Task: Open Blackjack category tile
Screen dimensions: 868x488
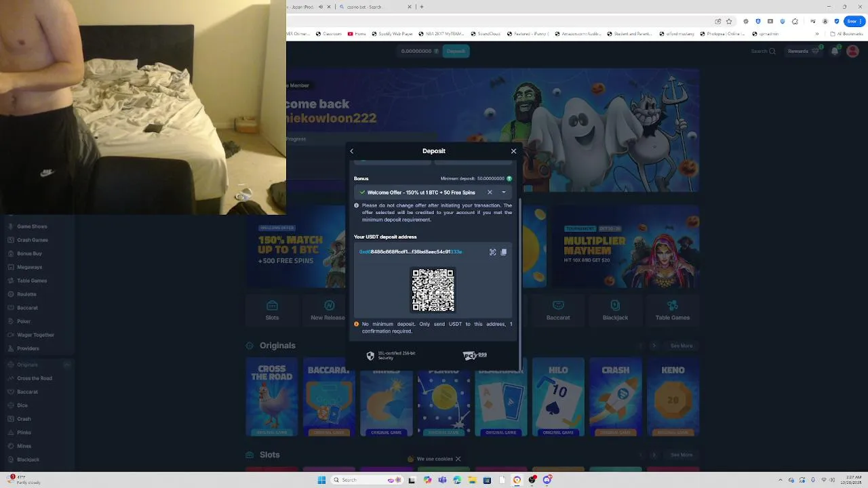Action: 615,311
